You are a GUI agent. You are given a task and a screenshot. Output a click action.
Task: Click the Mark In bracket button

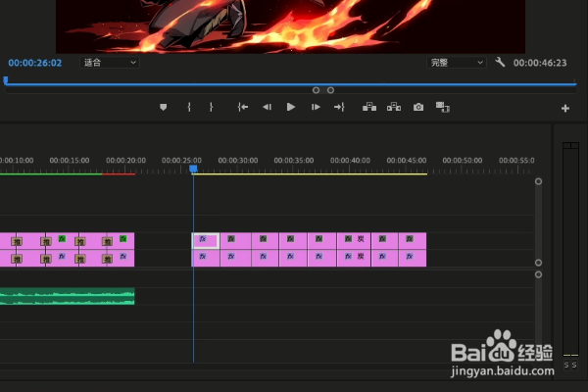click(x=189, y=107)
